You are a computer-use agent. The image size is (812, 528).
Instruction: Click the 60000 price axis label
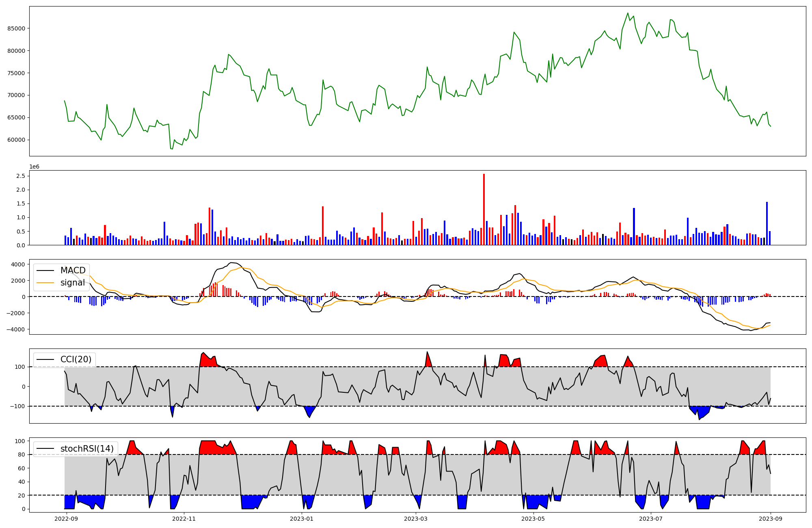(x=16, y=140)
